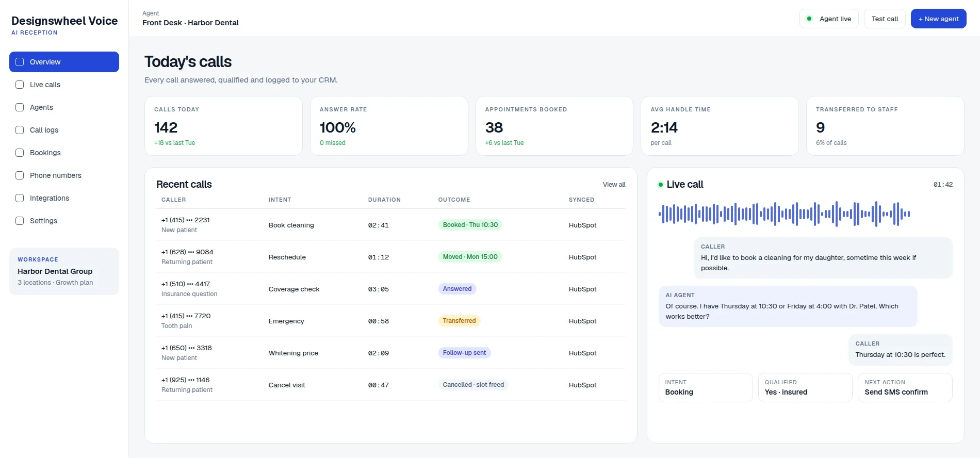The image size is (980, 458).
Task: Select the Whitening price intent cell
Action: [293, 353]
